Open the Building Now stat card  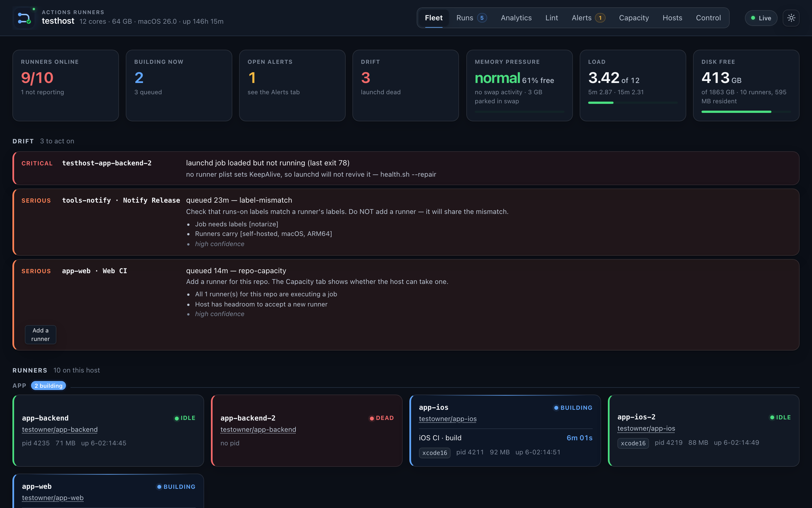click(179, 85)
